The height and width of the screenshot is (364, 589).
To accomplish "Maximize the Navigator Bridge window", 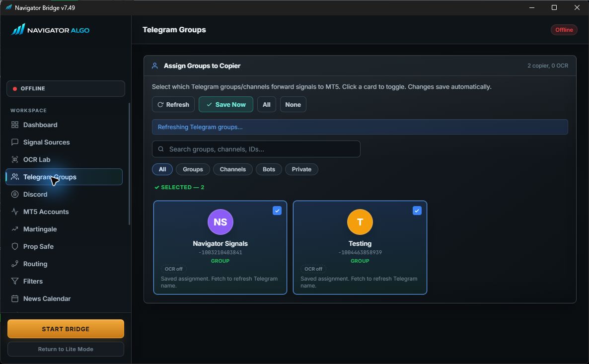I will [x=554, y=7].
